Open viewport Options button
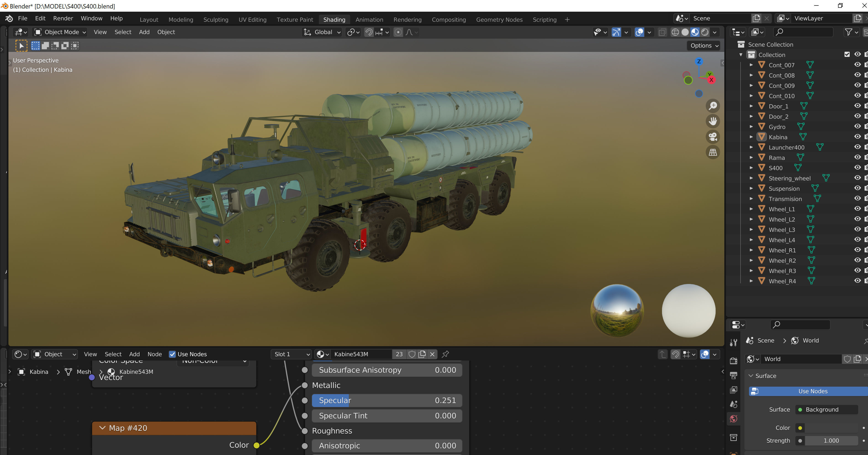 [x=704, y=45]
